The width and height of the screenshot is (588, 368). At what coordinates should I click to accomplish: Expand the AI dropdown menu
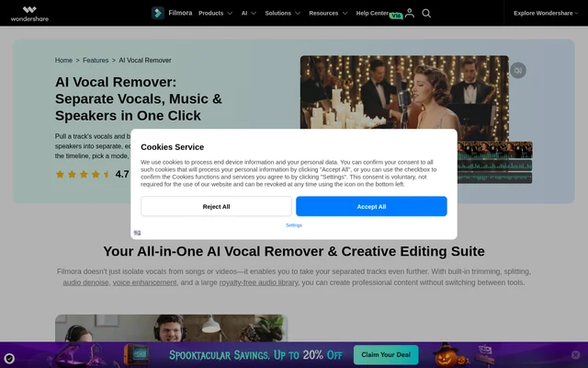(249, 13)
